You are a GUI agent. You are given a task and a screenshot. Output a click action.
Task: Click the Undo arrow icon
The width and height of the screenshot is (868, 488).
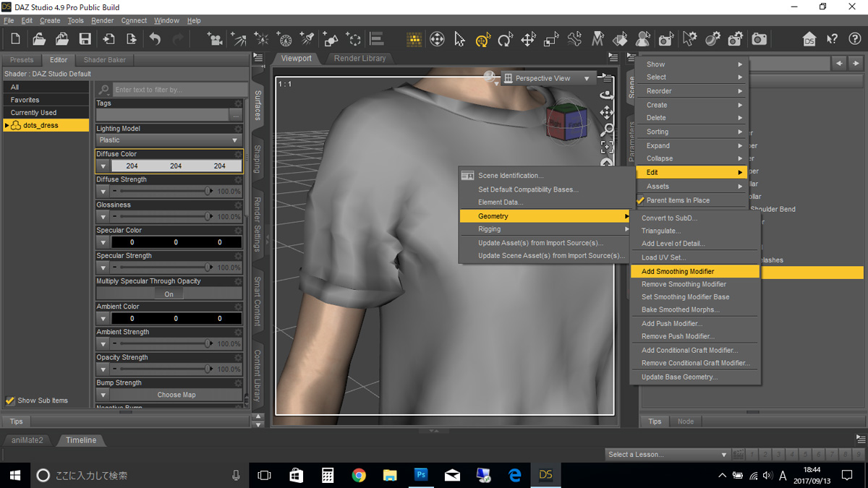point(155,39)
